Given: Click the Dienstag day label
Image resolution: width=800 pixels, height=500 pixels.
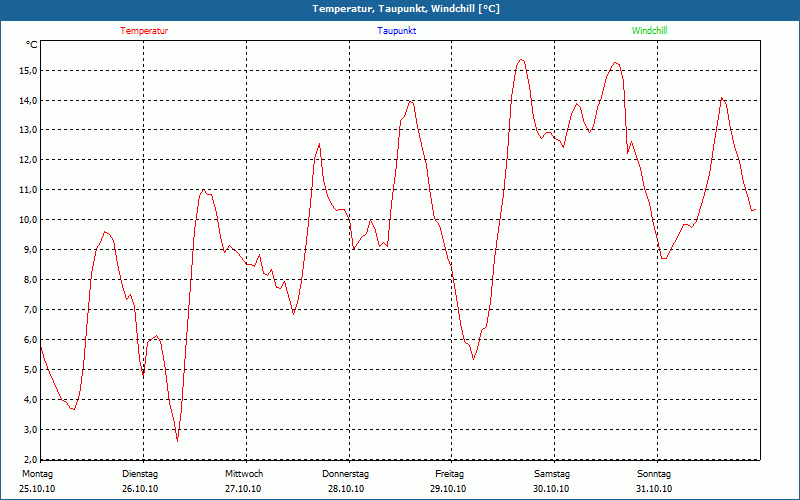Looking at the screenshot, I should pos(140,474).
